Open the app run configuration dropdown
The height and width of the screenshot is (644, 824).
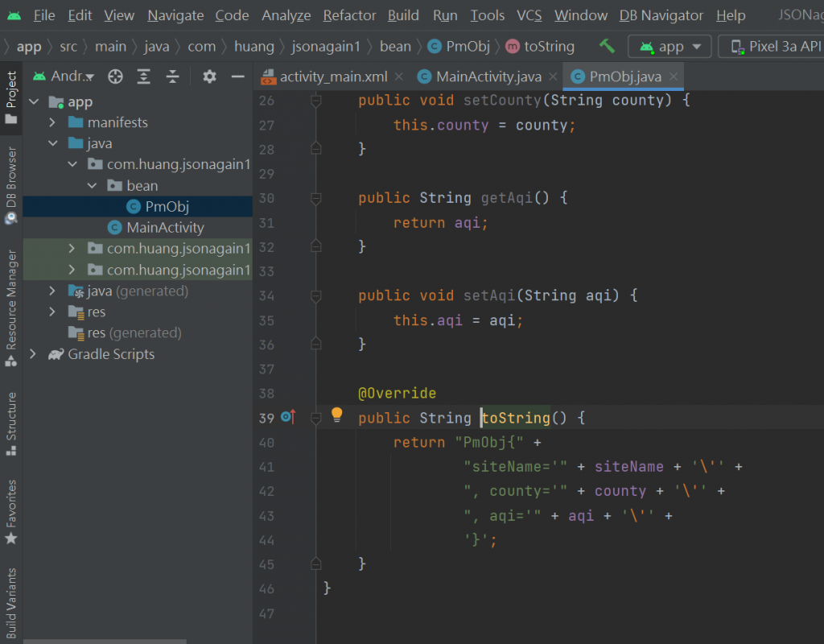point(669,47)
